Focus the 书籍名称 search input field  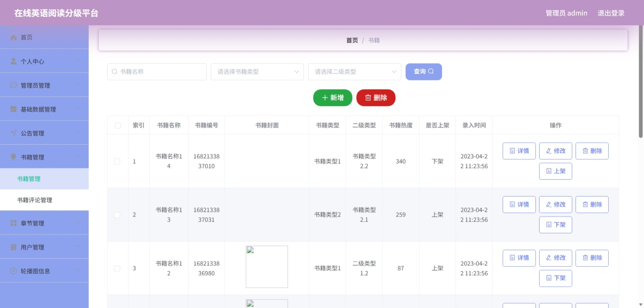click(x=157, y=72)
